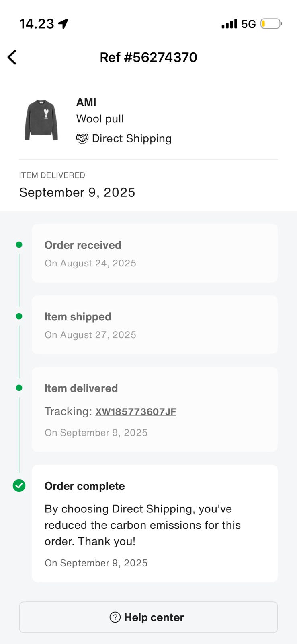Viewport: 297px width, 644px height.
Task: Tap the Order complete card text
Action: click(x=142, y=525)
